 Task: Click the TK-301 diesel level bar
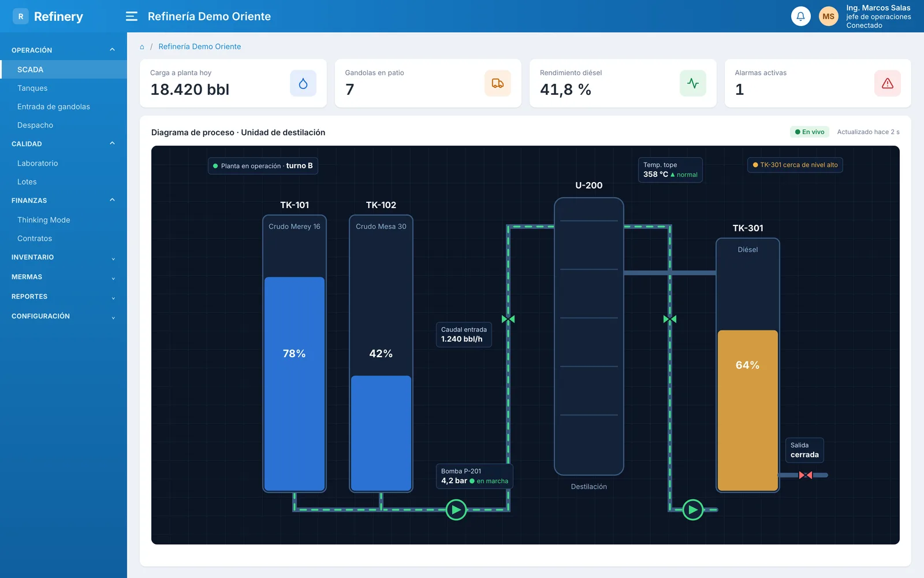click(x=748, y=410)
